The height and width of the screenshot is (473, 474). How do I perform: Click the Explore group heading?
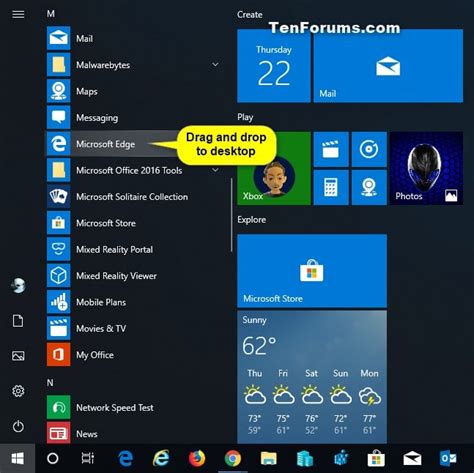click(252, 220)
